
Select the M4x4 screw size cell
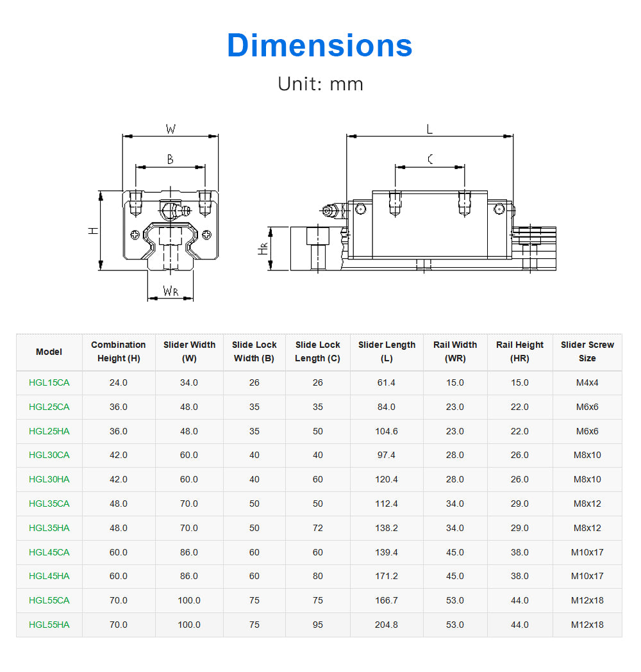587,382
